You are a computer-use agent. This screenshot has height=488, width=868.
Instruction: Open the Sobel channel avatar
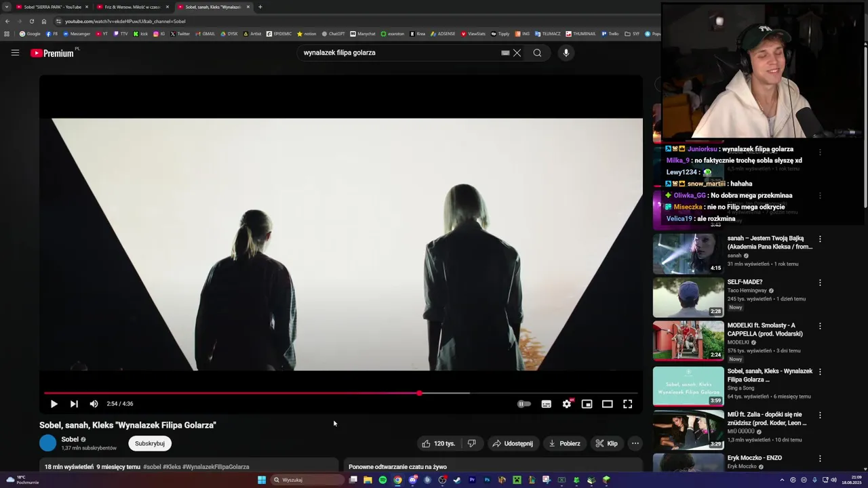tap(47, 443)
